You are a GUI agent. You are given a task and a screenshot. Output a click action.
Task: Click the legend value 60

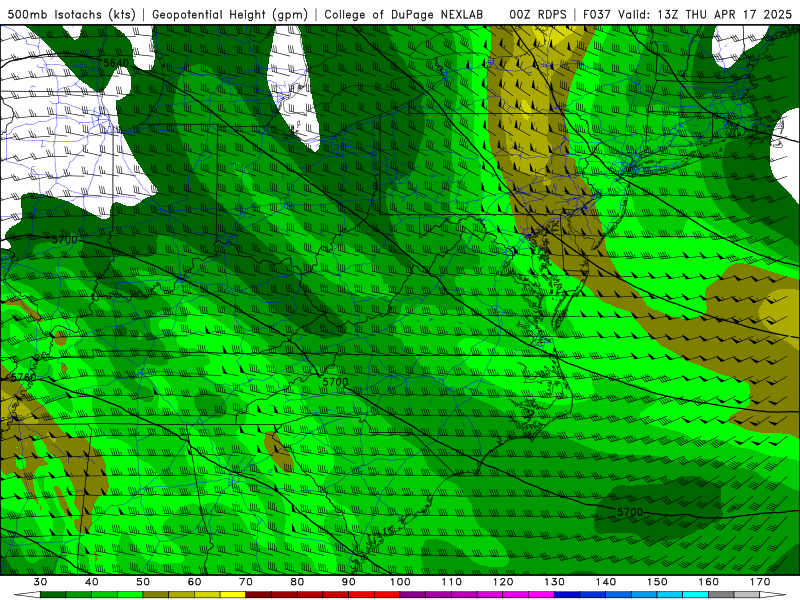click(194, 582)
